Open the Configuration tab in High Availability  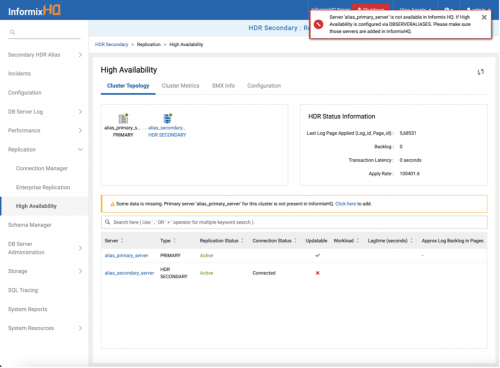pyautogui.click(x=264, y=86)
